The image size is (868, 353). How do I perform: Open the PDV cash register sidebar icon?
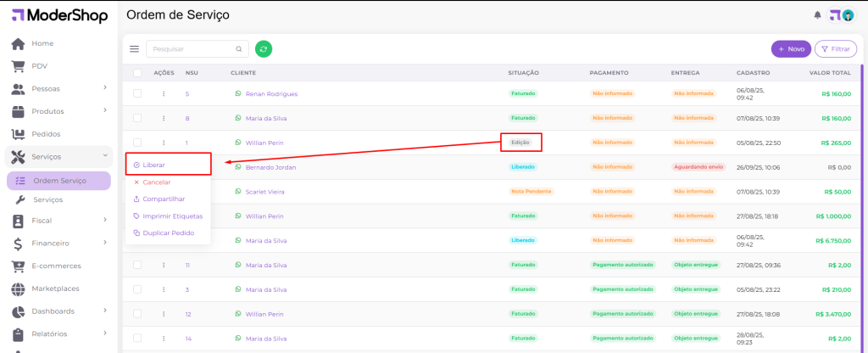click(18, 66)
